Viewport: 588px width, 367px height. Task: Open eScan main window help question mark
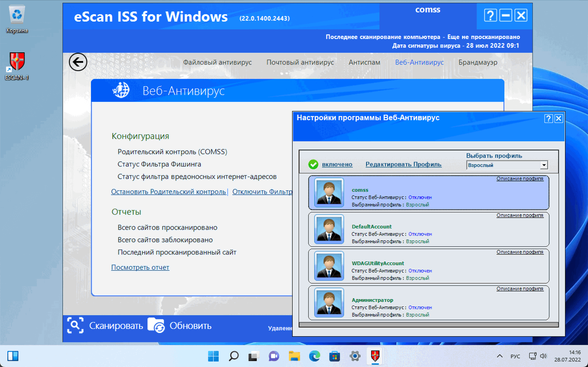click(x=490, y=16)
